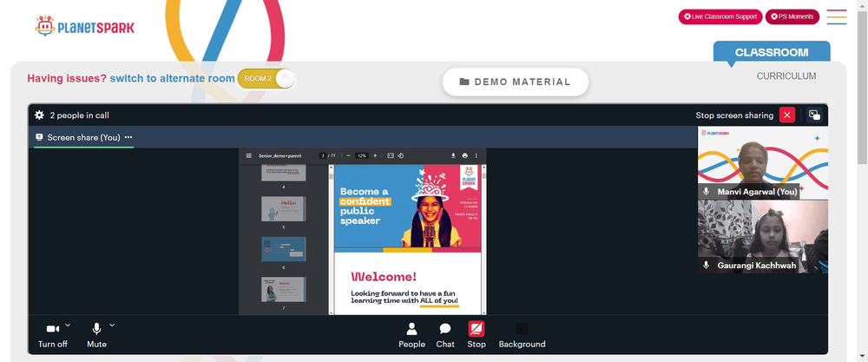The width and height of the screenshot is (868, 362).
Task: Open the Chat panel
Action: tap(445, 335)
